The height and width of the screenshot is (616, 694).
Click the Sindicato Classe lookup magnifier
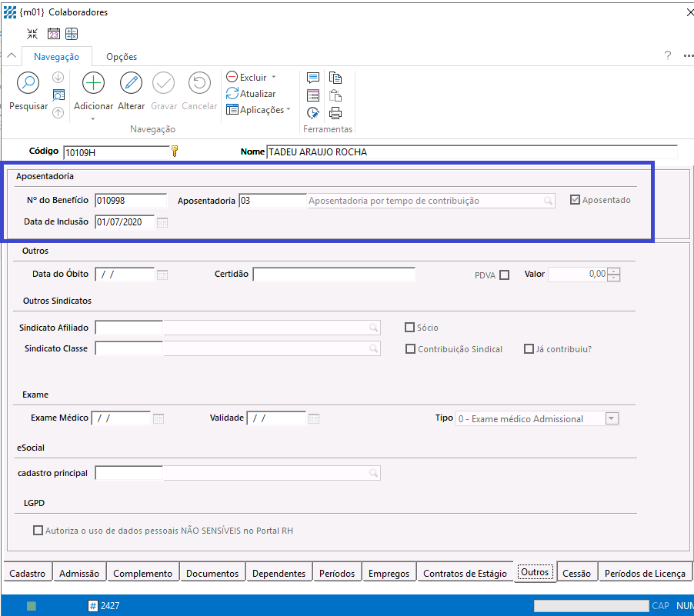coord(374,348)
